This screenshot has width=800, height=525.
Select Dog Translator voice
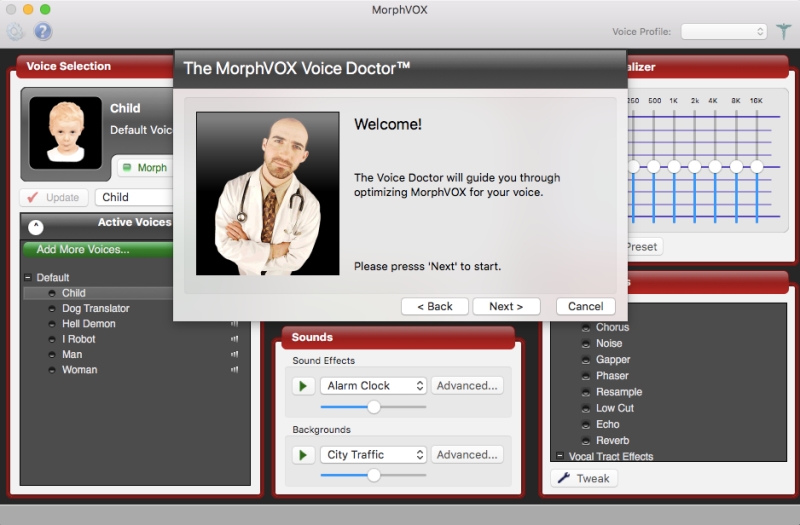coord(95,308)
